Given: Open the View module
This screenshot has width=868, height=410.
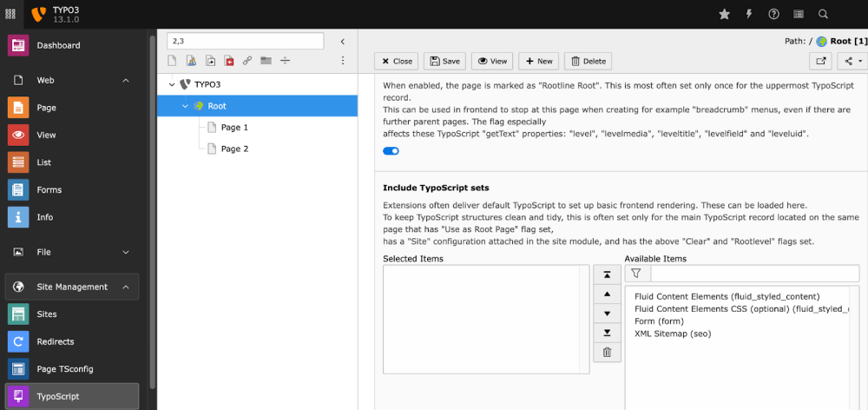Looking at the screenshot, I should tap(72, 136).
